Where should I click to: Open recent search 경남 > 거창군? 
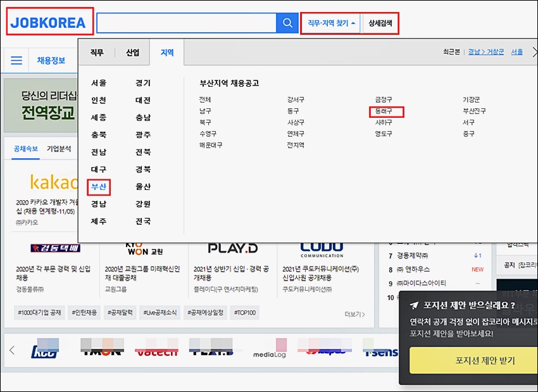[x=486, y=52]
